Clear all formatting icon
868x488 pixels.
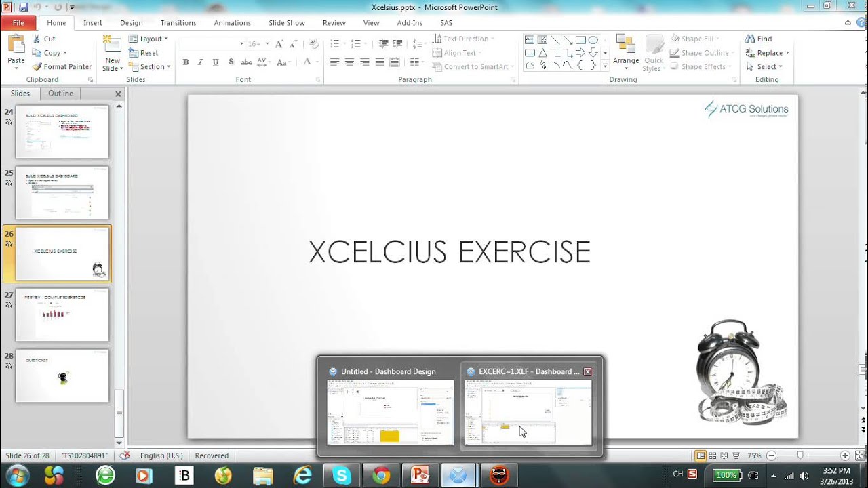[x=313, y=43]
